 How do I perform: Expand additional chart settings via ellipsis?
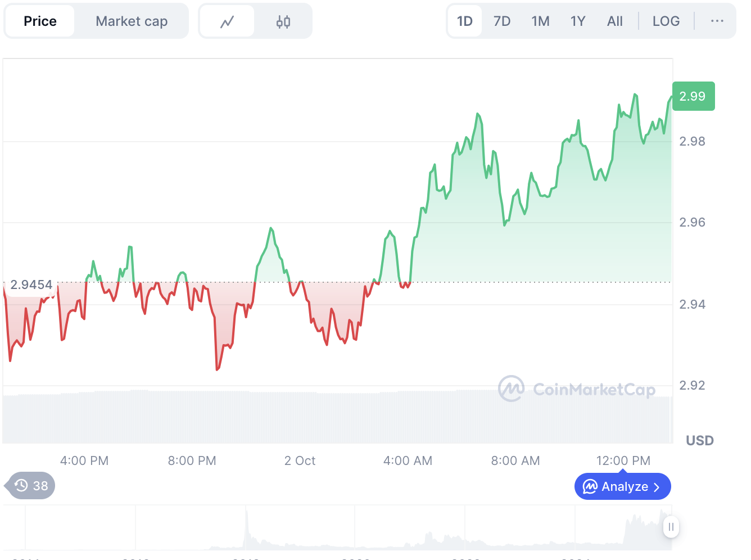pyautogui.click(x=717, y=20)
